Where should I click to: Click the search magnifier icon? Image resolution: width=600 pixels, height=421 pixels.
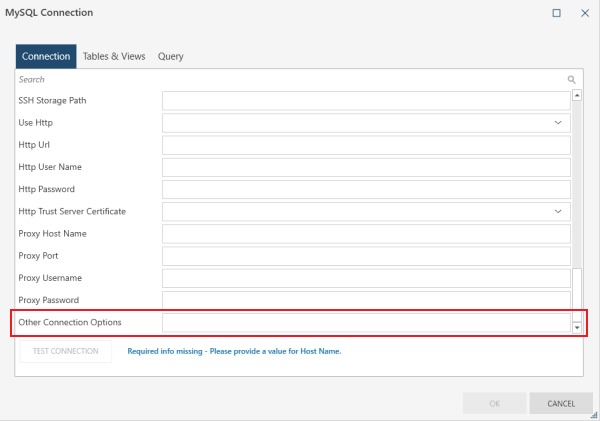572,79
